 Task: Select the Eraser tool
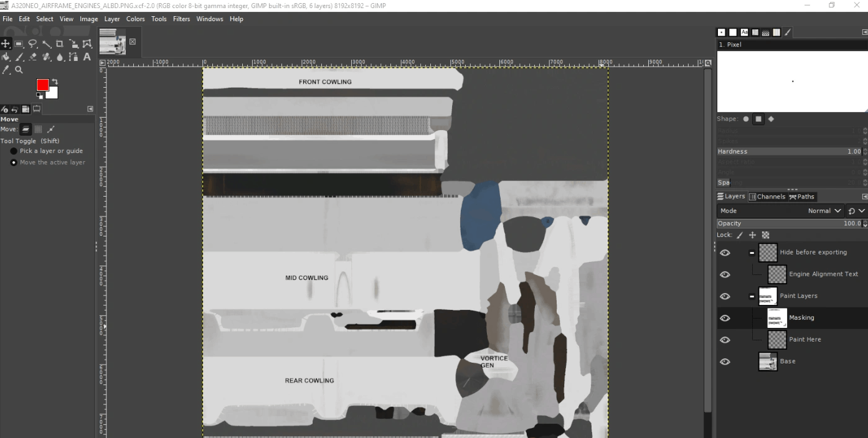click(33, 57)
